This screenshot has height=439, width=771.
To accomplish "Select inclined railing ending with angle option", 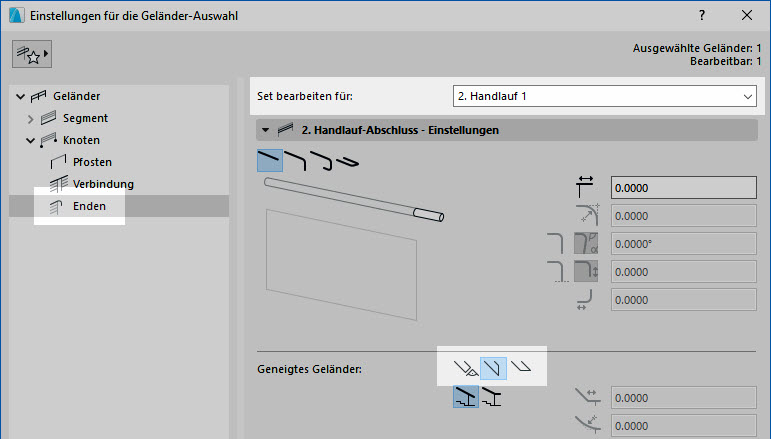I will (x=466, y=368).
